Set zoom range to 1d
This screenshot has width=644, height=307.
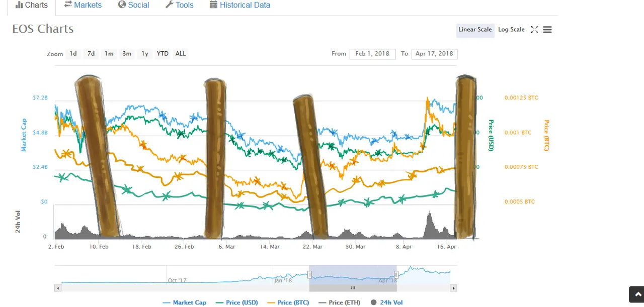73,54
